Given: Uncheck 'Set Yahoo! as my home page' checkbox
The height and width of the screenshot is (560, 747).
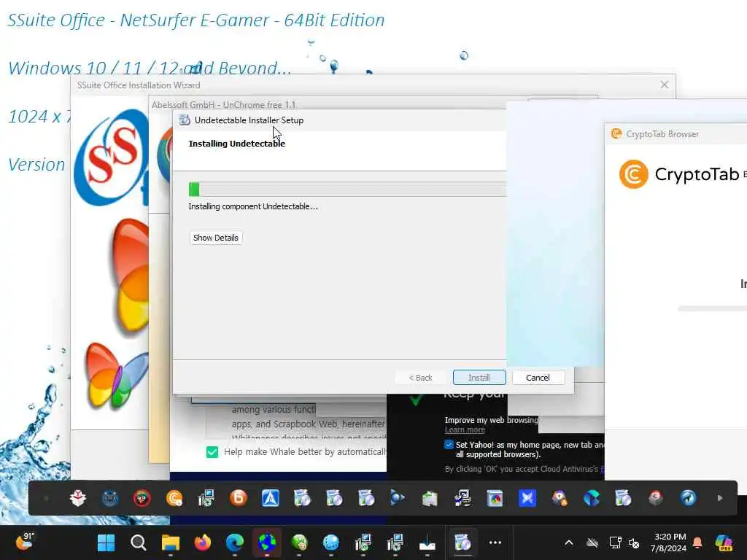Looking at the screenshot, I should point(449,445).
